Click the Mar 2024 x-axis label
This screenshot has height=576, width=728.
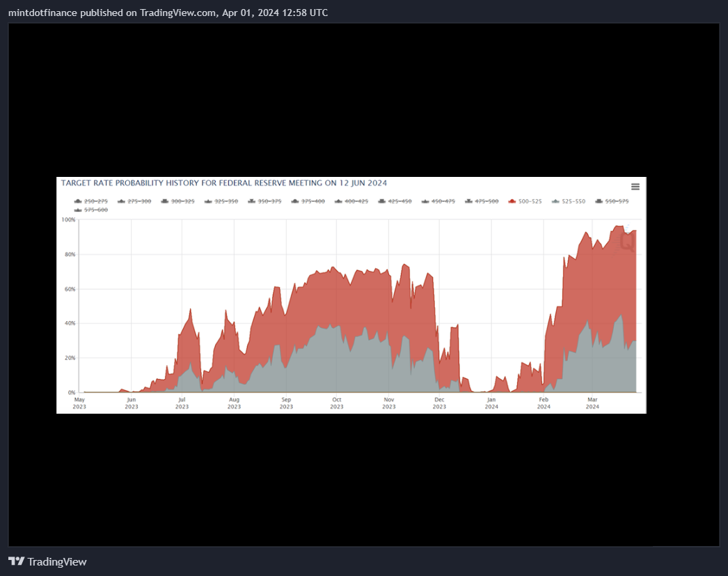coord(592,403)
